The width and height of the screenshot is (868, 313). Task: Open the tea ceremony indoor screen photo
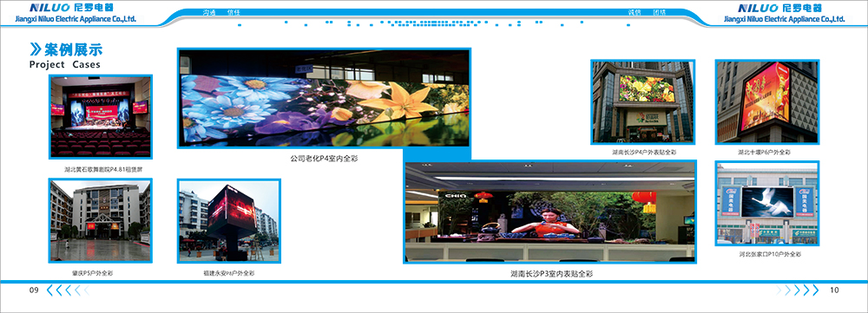tap(549, 212)
